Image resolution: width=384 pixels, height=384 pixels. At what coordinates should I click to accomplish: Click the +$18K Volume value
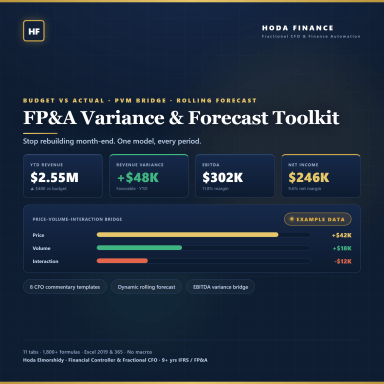pyautogui.click(x=342, y=248)
